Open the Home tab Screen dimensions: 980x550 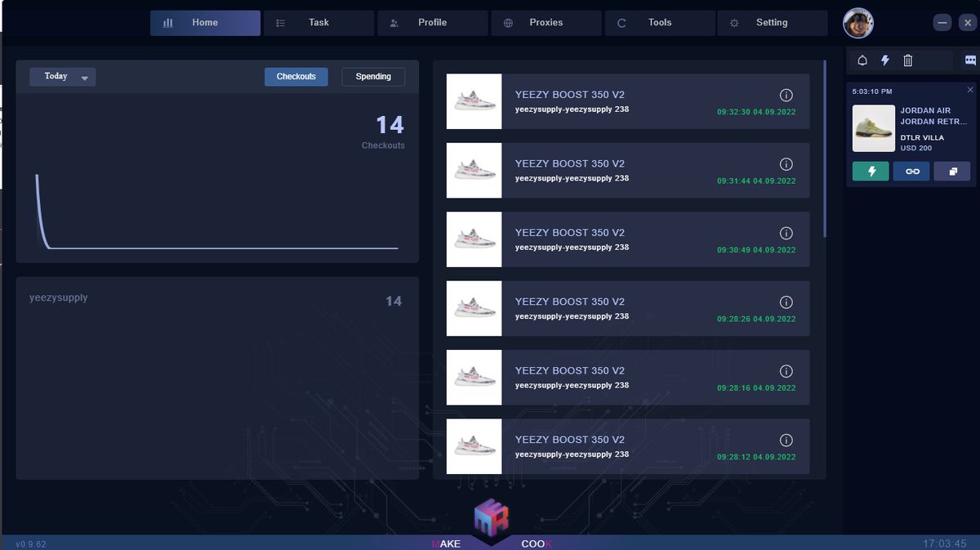[x=205, y=23]
